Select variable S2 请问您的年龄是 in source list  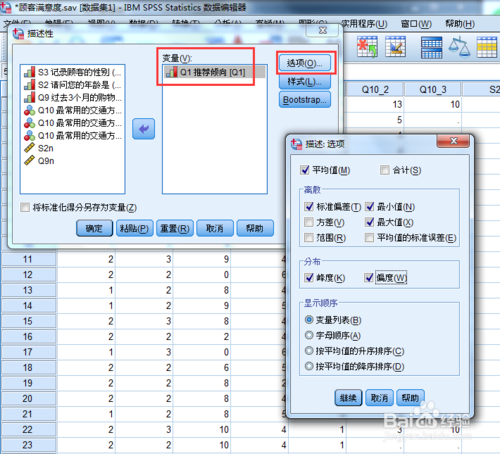pyautogui.click(x=73, y=85)
